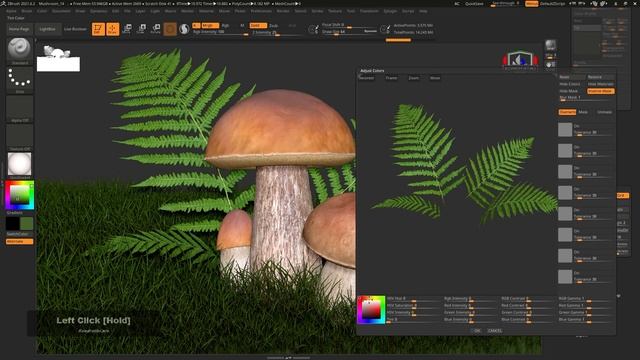
Task: Click the silhouette thumbnail preview
Action: coord(58,59)
